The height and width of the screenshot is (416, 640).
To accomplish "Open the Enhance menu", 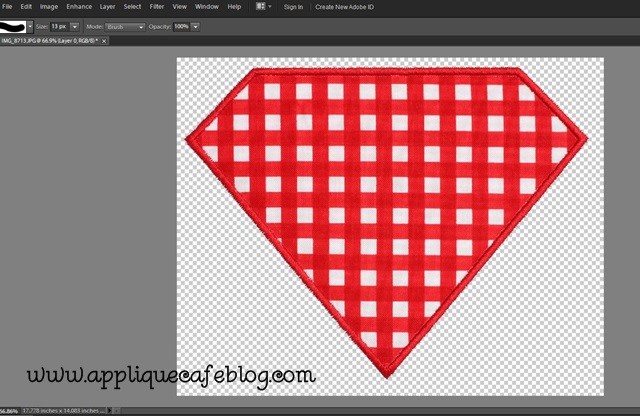I will pyautogui.click(x=79, y=7).
